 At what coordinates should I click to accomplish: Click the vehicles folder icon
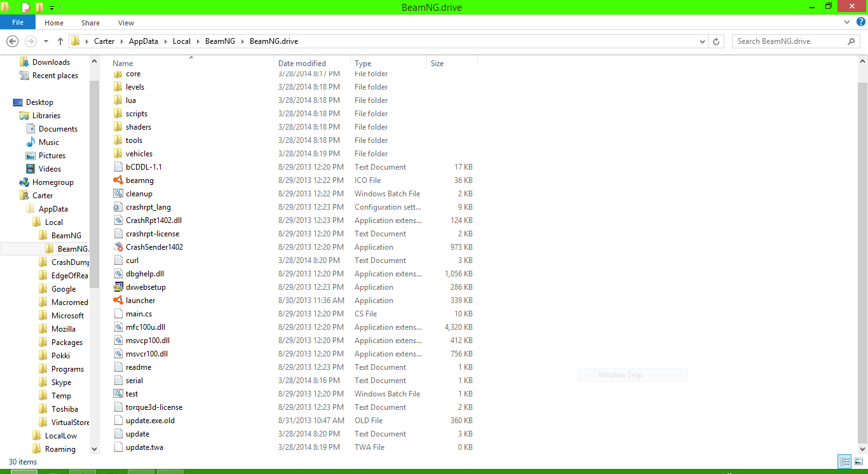pos(118,154)
